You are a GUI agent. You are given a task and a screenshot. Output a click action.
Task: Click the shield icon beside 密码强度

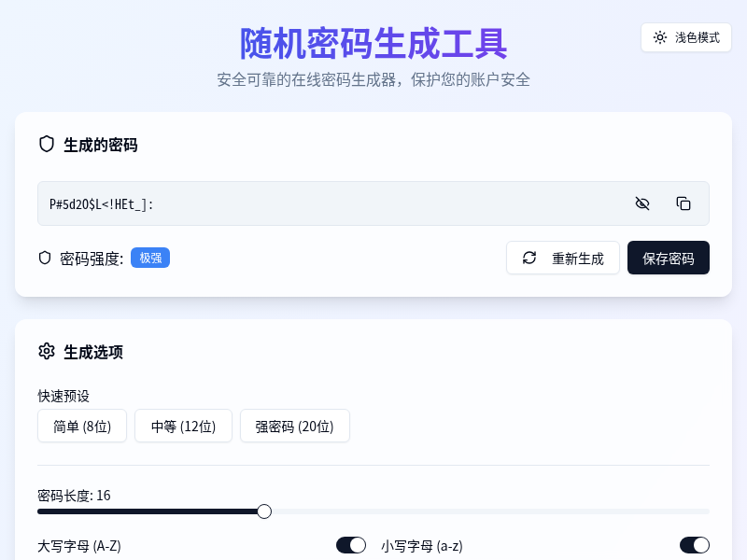tap(45, 258)
